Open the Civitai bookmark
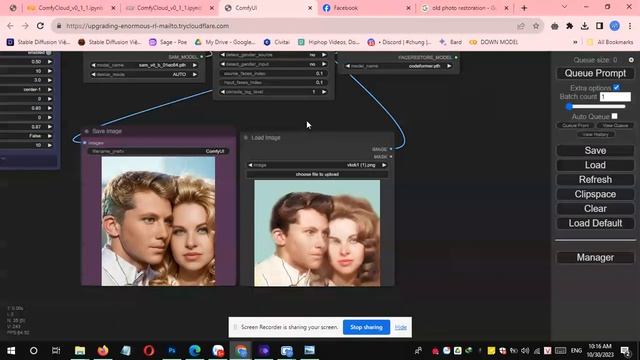The width and height of the screenshot is (640, 360). pos(276,42)
